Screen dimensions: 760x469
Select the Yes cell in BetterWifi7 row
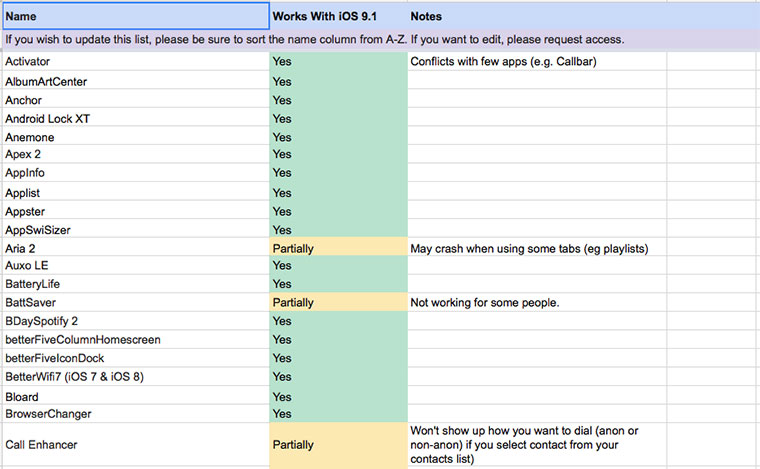point(338,376)
